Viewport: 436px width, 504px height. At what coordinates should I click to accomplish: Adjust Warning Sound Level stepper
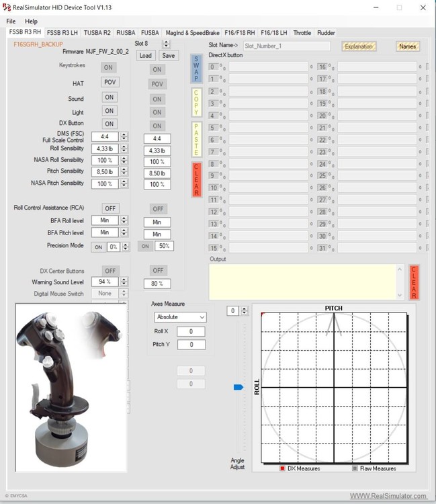pos(124,282)
